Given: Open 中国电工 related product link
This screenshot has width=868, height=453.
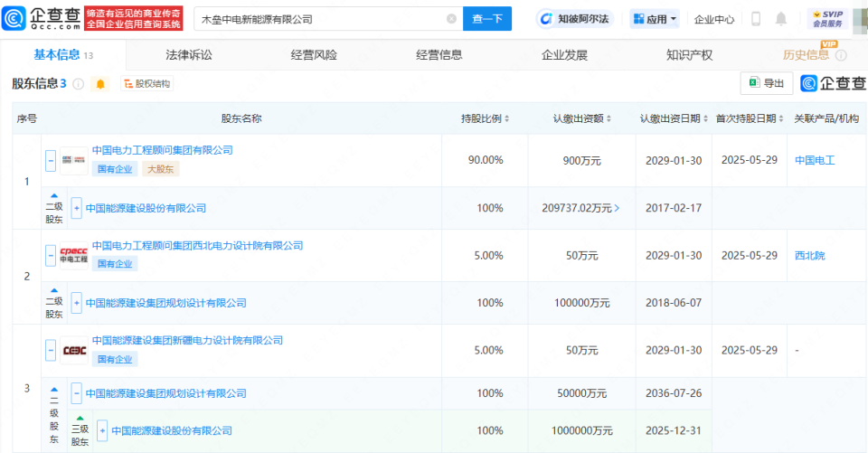Looking at the screenshot, I should [x=815, y=161].
